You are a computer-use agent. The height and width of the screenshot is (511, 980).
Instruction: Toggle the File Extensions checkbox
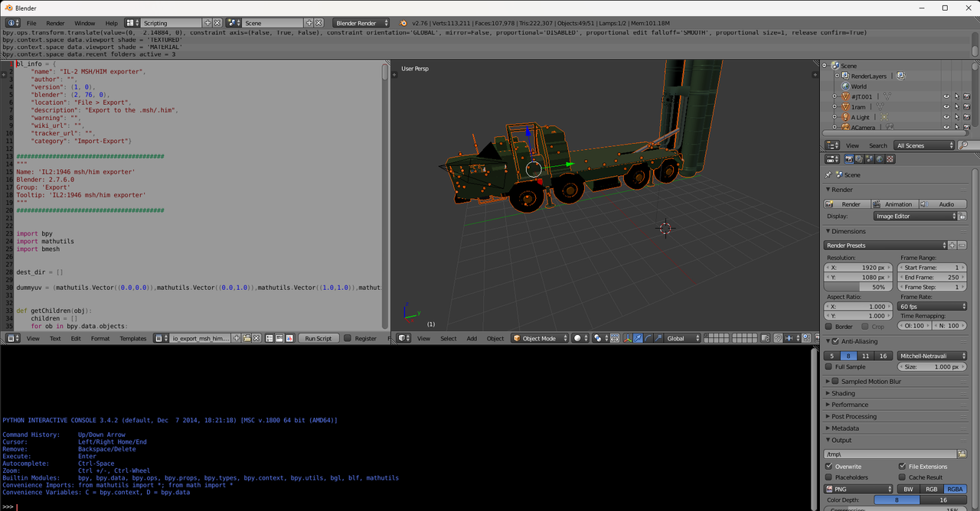[x=903, y=467]
